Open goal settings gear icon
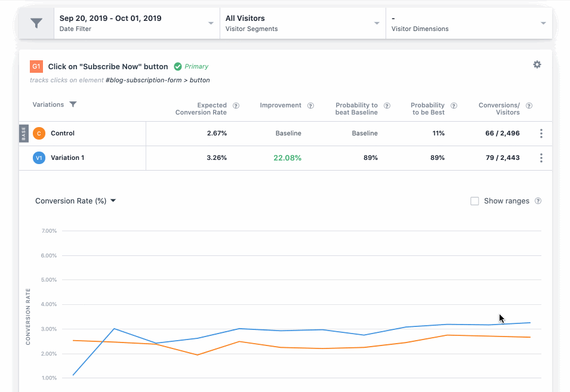 click(537, 64)
